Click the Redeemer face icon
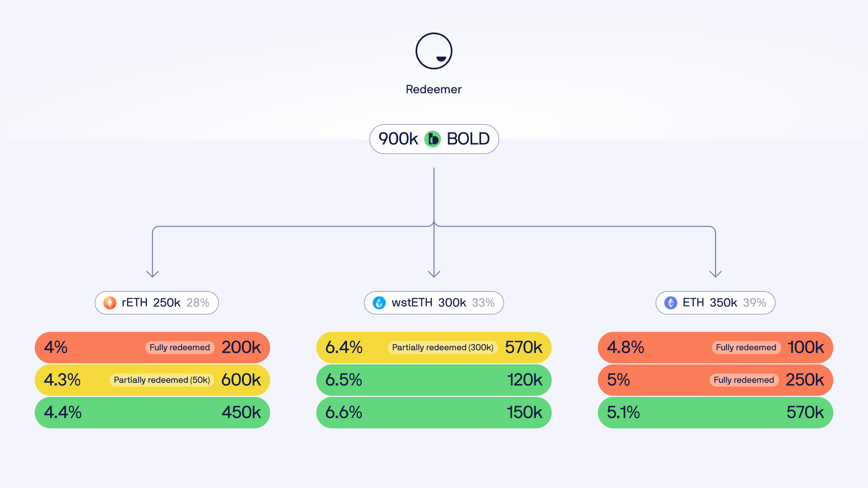 (434, 51)
